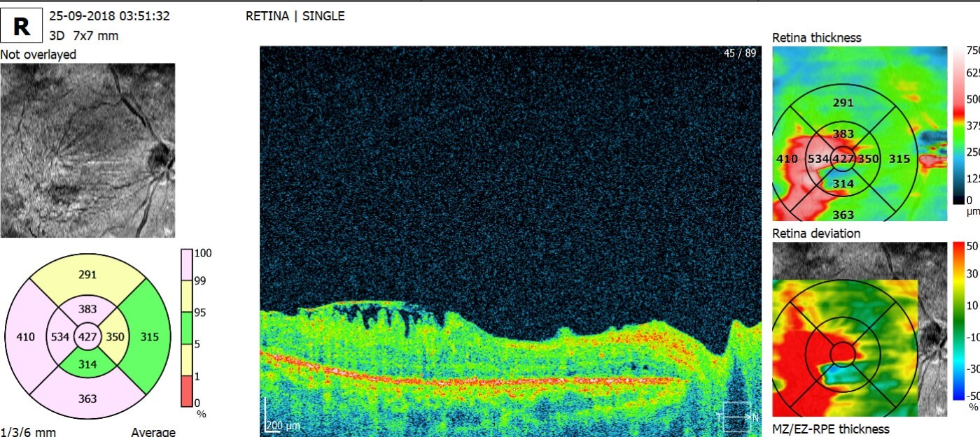Click the 'Average' label below the chart
980x437 pixels.
coord(153,431)
